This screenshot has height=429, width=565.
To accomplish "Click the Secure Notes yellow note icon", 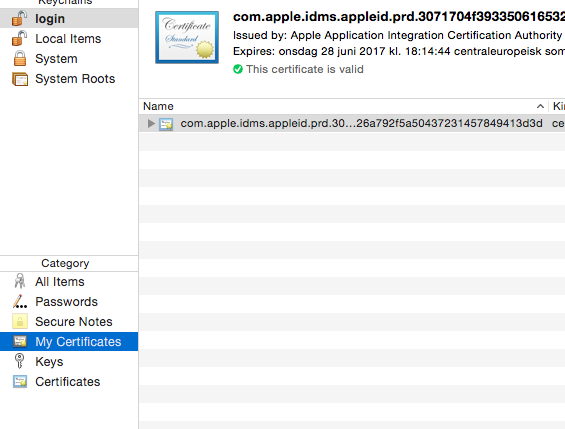I will [20, 321].
